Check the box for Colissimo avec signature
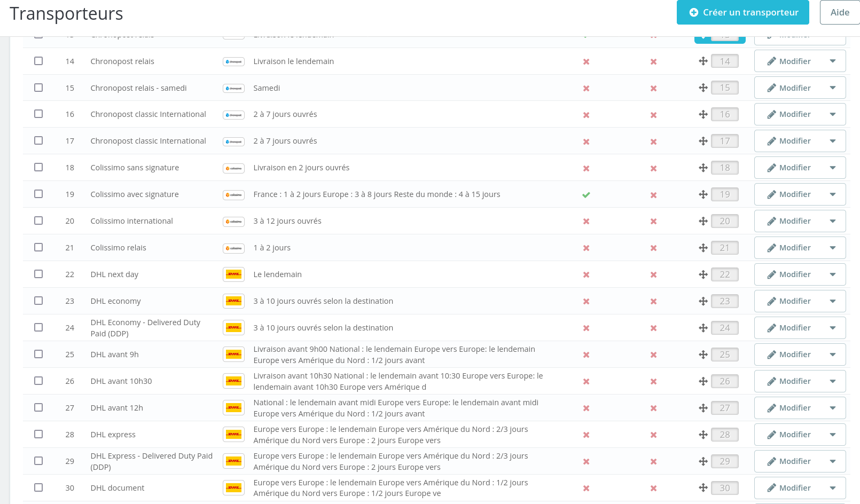Viewport: 860px width, 504px height. click(38, 194)
